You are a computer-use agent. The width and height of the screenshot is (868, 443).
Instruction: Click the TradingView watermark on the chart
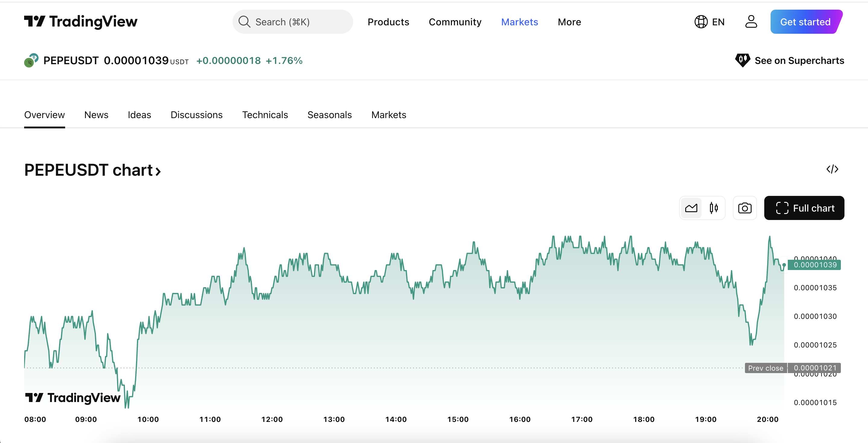tap(73, 397)
